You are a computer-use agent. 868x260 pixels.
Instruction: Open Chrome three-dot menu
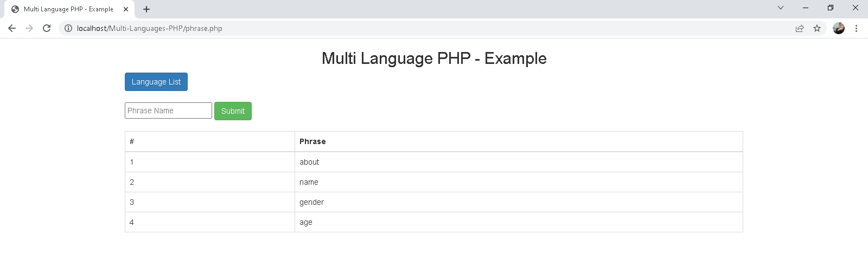pyautogui.click(x=856, y=28)
